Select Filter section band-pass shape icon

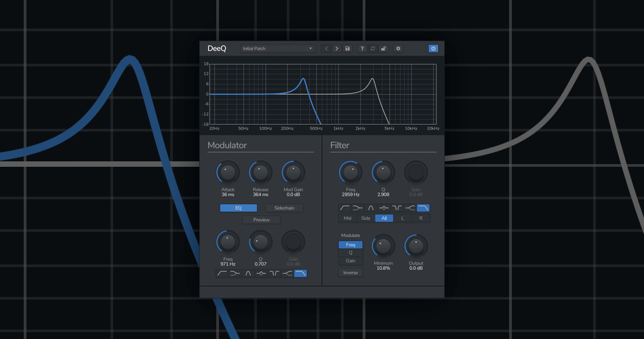click(x=384, y=208)
